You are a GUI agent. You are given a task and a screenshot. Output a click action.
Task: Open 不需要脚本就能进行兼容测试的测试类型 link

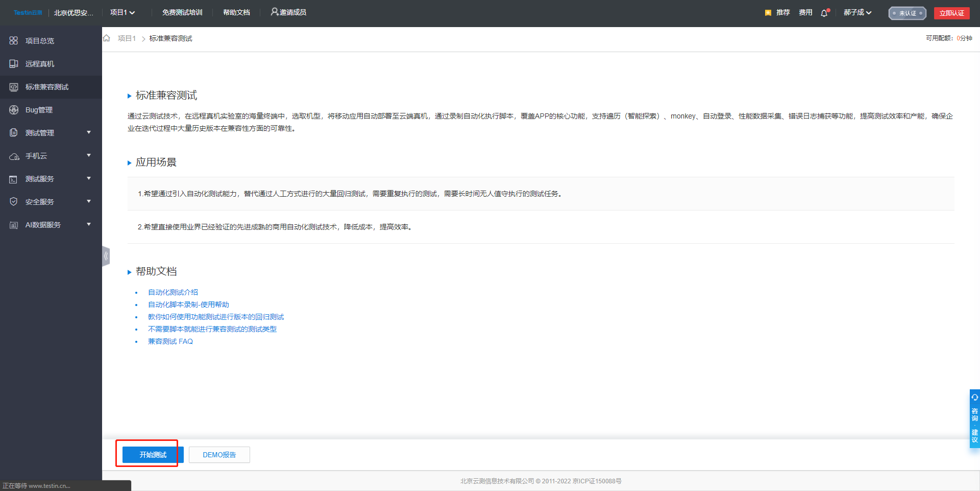212,329
